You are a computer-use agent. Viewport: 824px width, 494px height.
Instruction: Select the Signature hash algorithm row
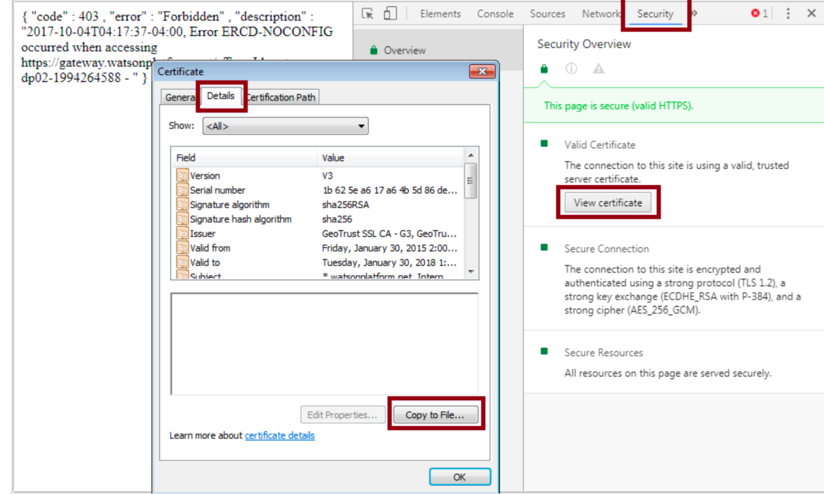tap(318, 219)
